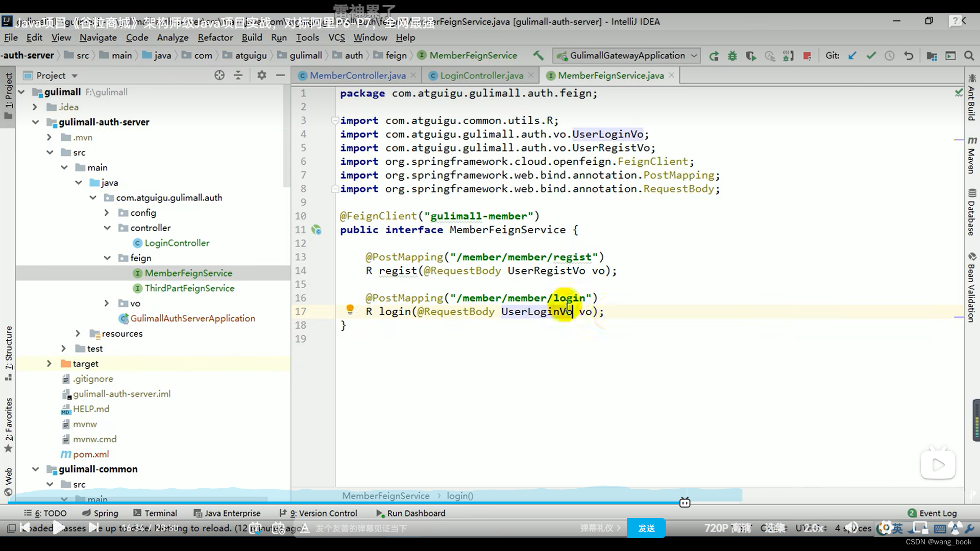Open Java Enterprise tool window
The height and width of the screenshot is (551, 980).
coord(227,513)
